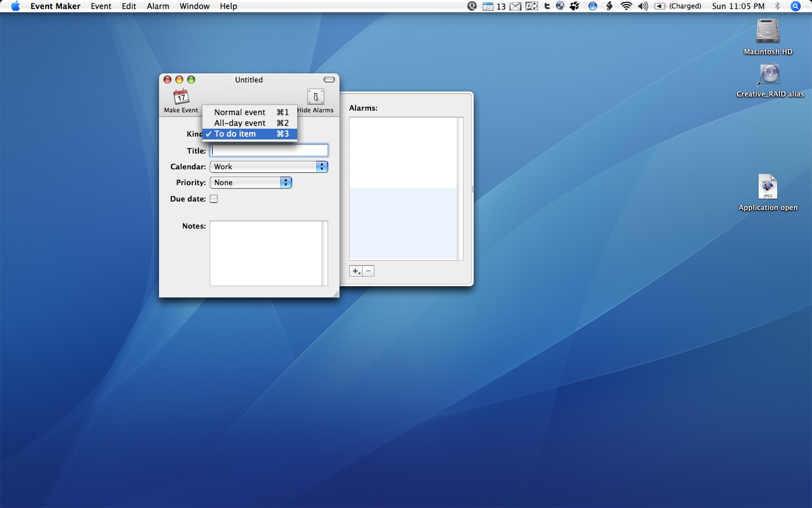Select the Creative_RAID alias icon
Image resolution: width=812 pixels, height=508 pixels.
(769, 75)
